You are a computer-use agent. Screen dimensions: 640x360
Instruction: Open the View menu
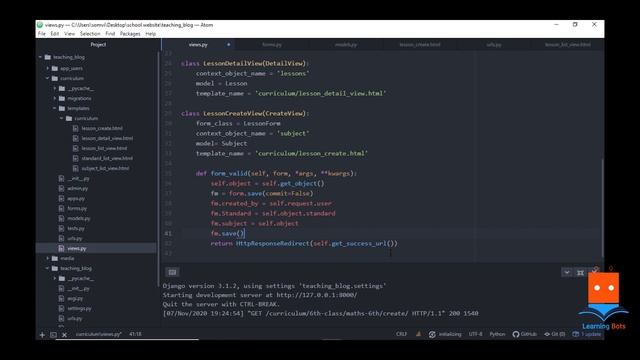click(69, 34)
